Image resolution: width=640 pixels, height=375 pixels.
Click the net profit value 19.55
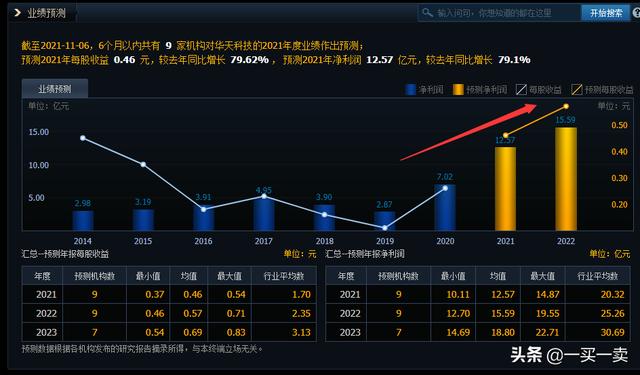pyautogui.click(x=547, y=314)
